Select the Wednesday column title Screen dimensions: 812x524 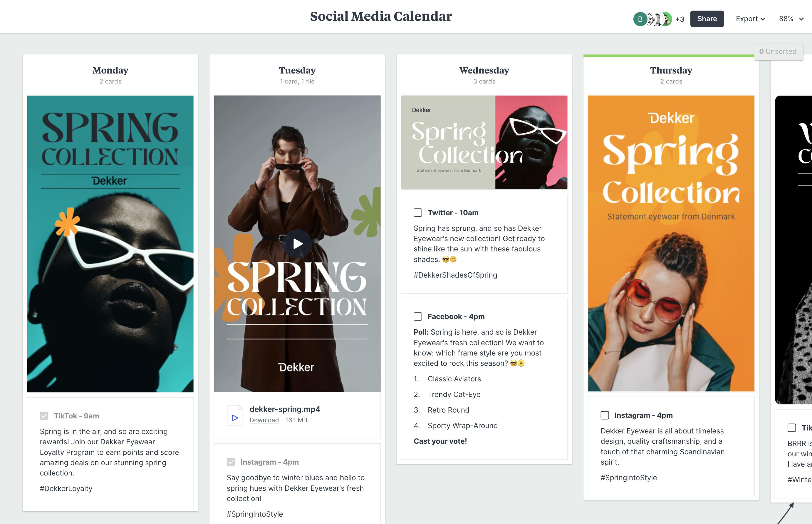click(x=484, y=71)
